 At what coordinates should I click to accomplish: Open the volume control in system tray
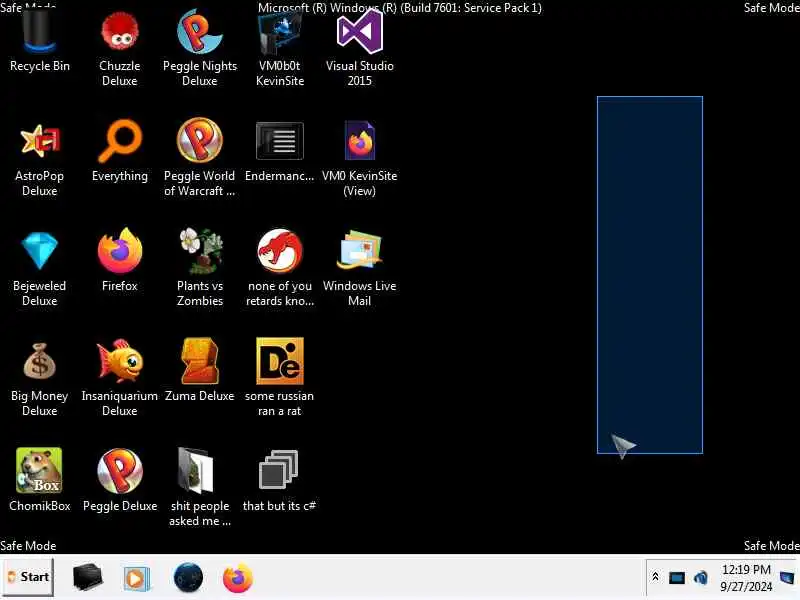tap(701, 578)
